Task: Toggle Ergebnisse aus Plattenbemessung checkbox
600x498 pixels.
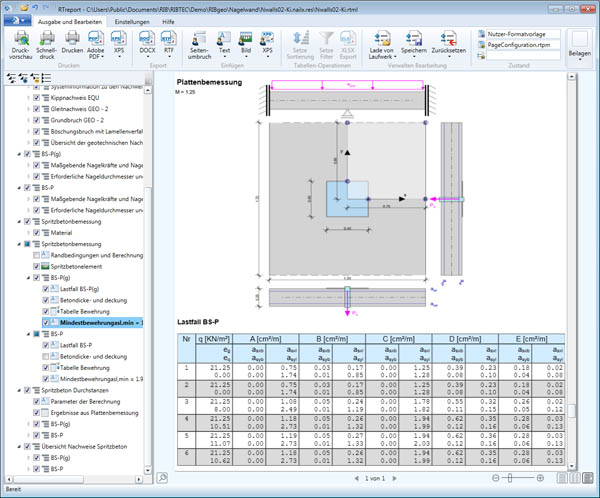Action: point(36,413)
